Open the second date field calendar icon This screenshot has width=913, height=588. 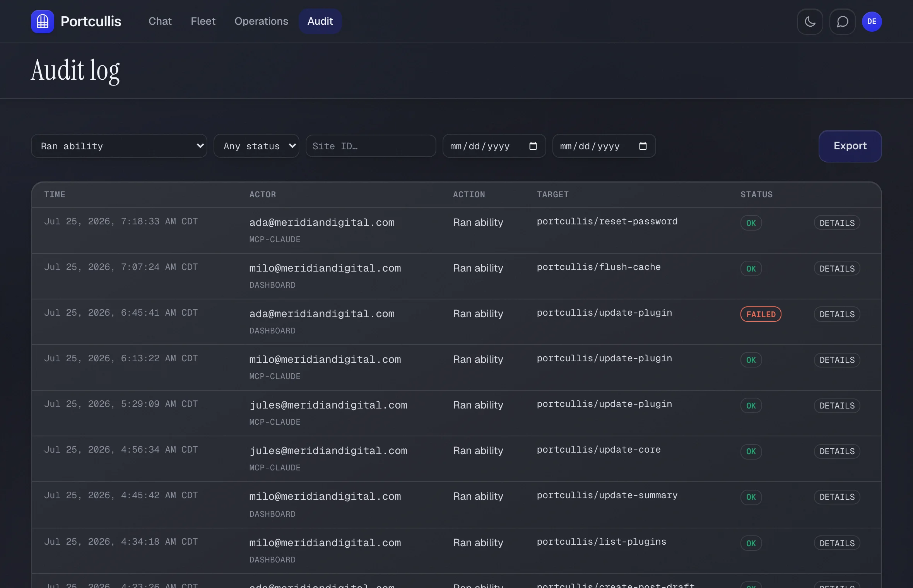(643, 146)
